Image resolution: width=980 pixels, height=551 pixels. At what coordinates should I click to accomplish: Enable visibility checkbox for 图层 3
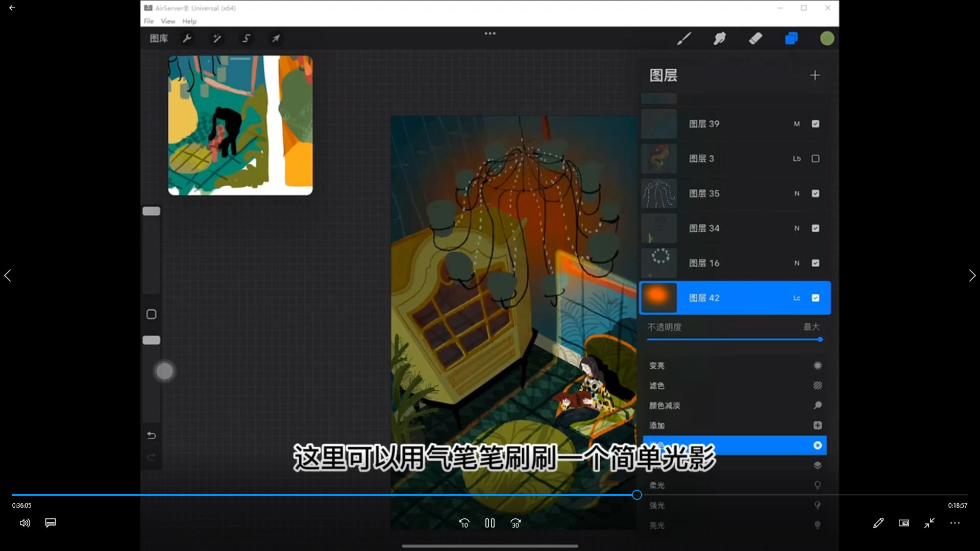(816, 159)
